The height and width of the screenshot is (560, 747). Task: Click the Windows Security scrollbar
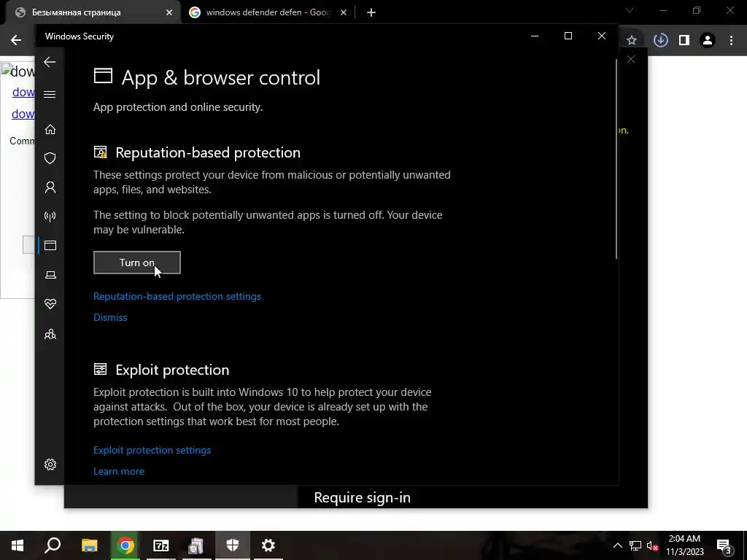(x=616, y=158)
